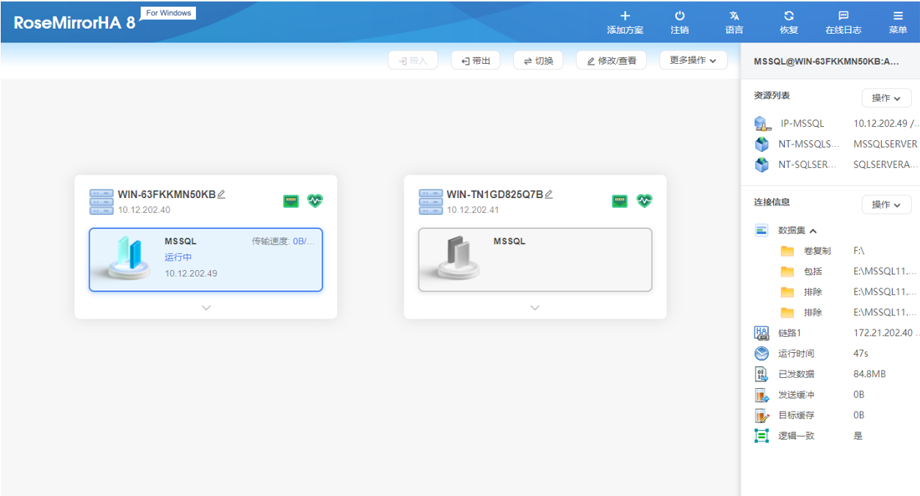Image resolution: width=920 pixels, height=496 pixels.
Task: Click the 添加方案 plus icon
Action: 625,16
